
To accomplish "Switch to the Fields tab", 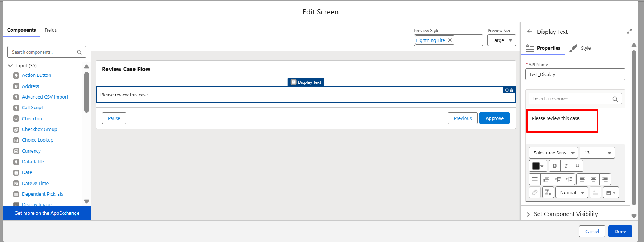I will 51,30.
